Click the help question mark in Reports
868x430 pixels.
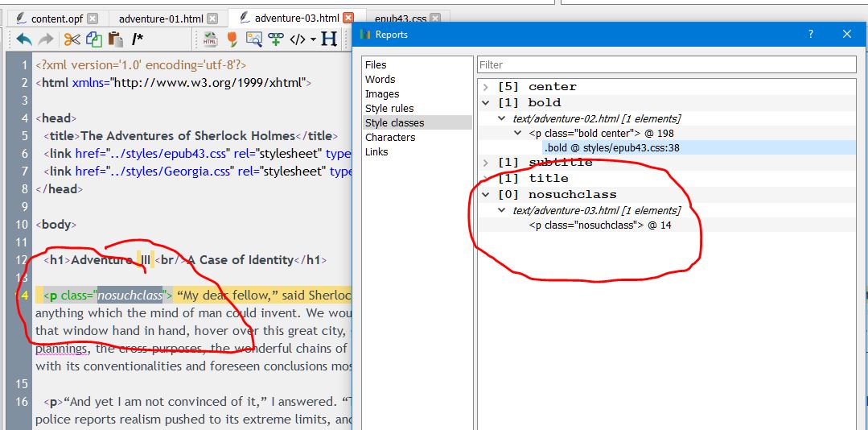coord(810,35)
